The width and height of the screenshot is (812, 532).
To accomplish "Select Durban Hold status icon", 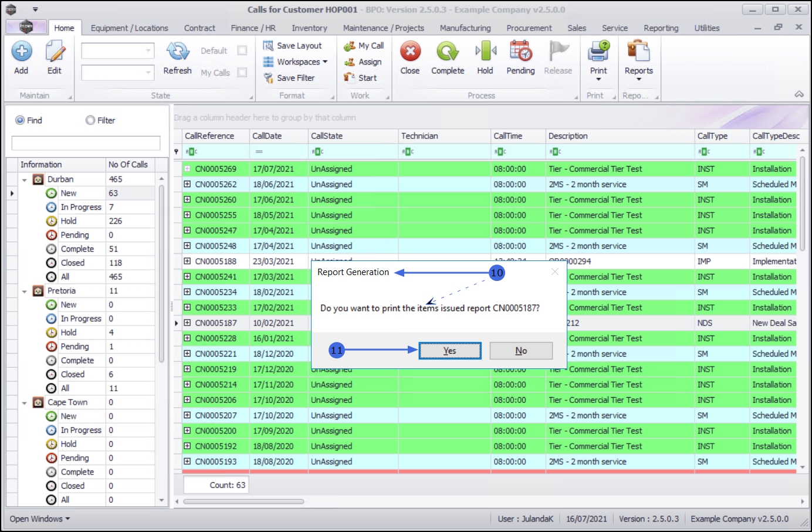I will tap(52, 221).
